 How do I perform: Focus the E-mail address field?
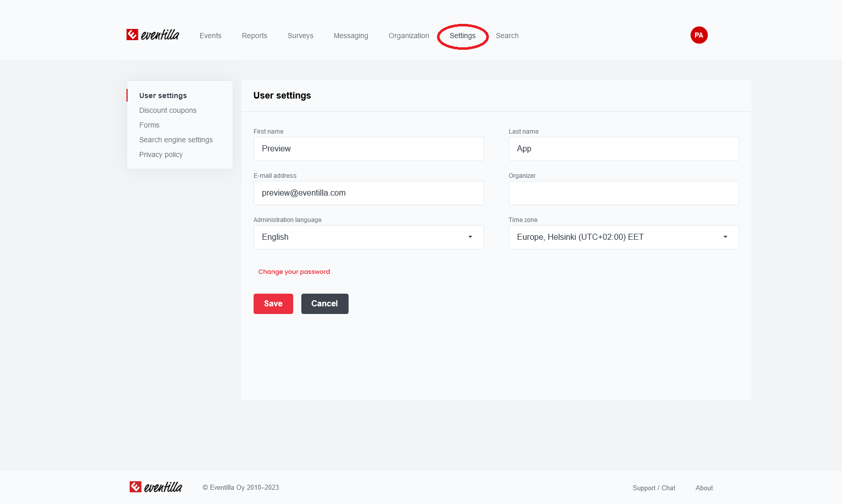pyautogui.click(x=369, y=193)
